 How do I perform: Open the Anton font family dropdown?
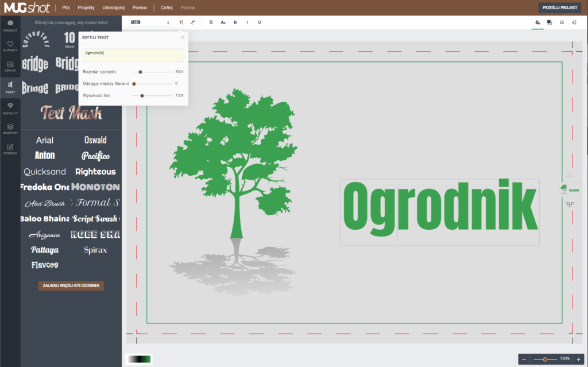click(150, 22)
